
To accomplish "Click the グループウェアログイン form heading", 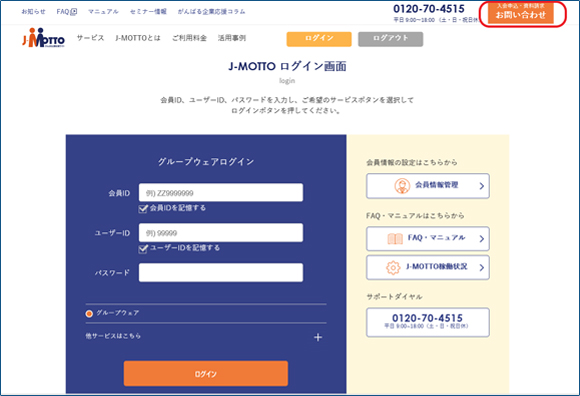I will pyautogui.click(x=206, y=162).
